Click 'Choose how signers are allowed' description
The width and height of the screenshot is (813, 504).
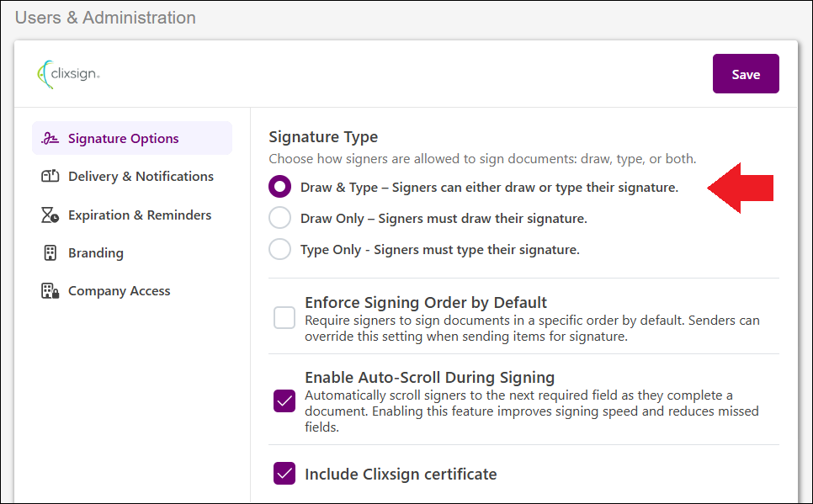482,159
